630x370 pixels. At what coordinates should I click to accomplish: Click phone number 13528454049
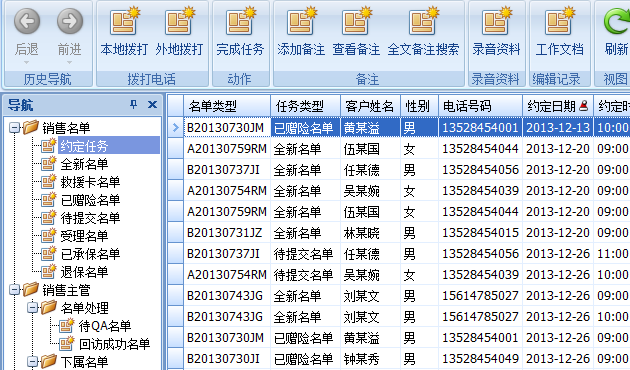pos(480,359)
